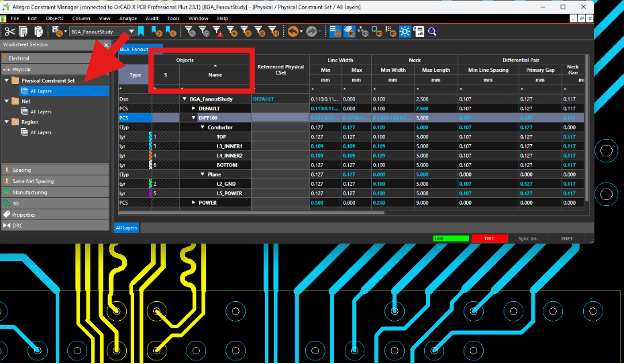Screen dimensions: 624x364
Task: Click the purple color strip on L5_POWER row
Action: [x=150, y=193]
